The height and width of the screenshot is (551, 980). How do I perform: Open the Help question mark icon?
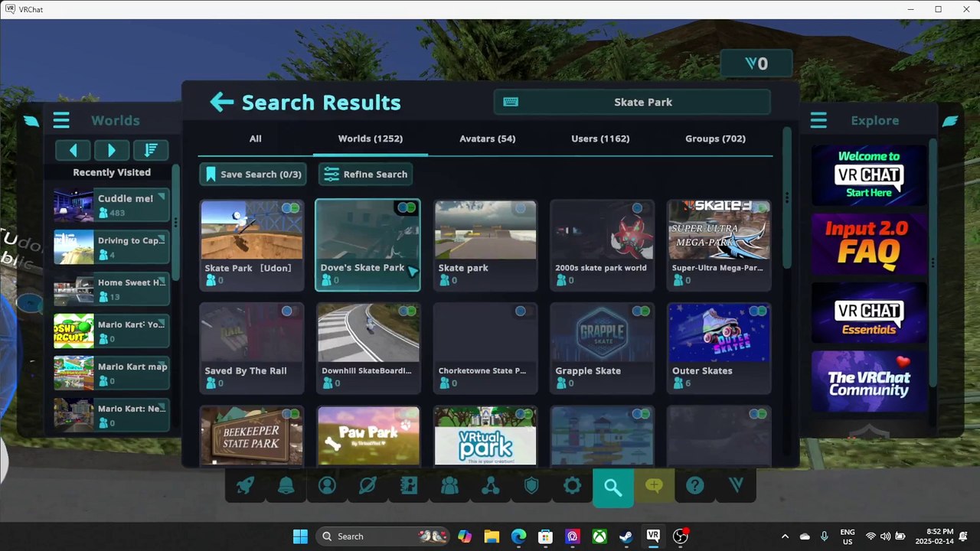[694, 486]
